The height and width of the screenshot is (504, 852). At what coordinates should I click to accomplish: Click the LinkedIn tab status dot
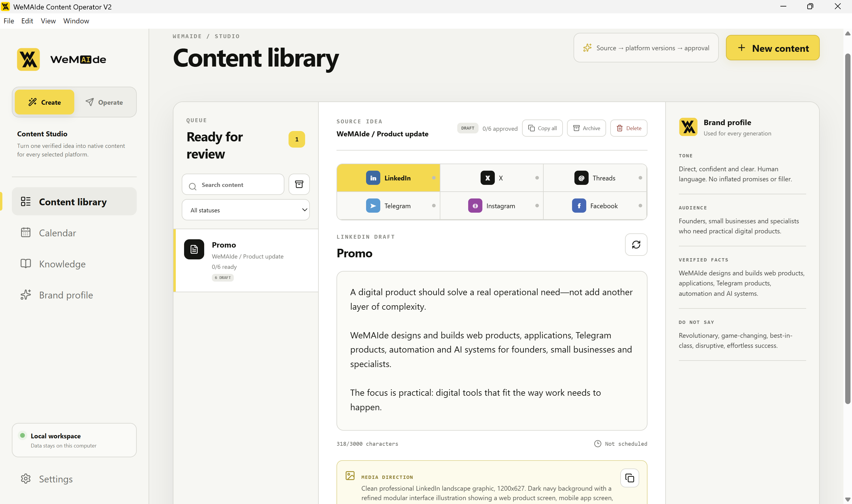(x=434, y=178)
